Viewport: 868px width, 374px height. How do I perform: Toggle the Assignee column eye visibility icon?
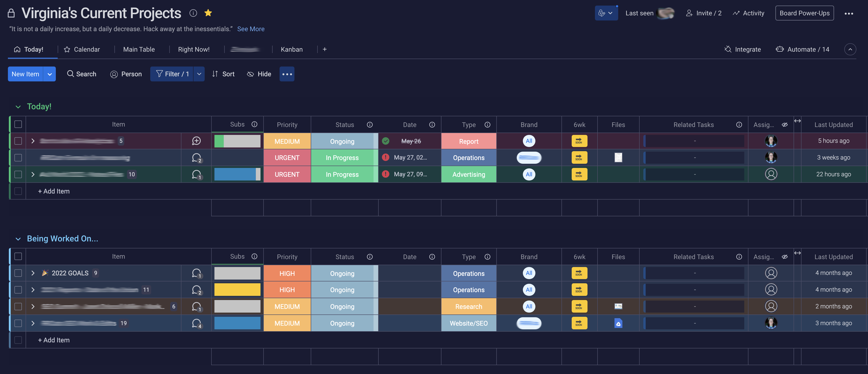pyautogui.click(x=785, y=125)
